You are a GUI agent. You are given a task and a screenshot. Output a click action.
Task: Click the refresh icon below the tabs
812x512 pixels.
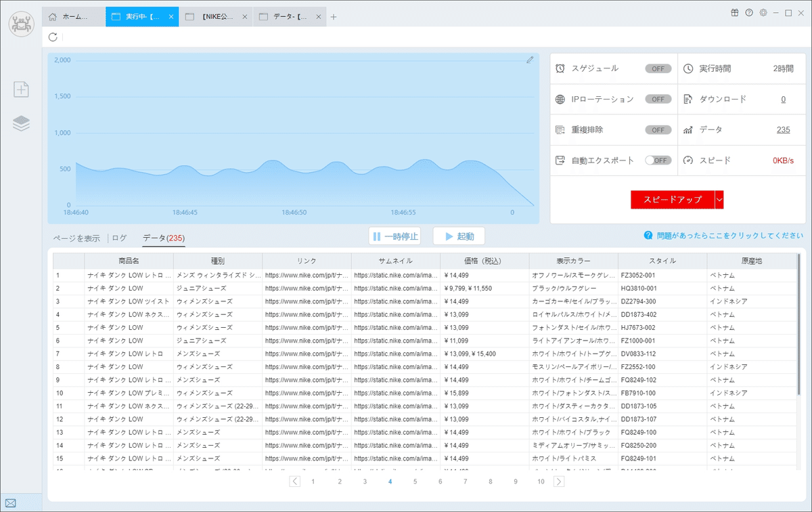(x=53, y=37)
